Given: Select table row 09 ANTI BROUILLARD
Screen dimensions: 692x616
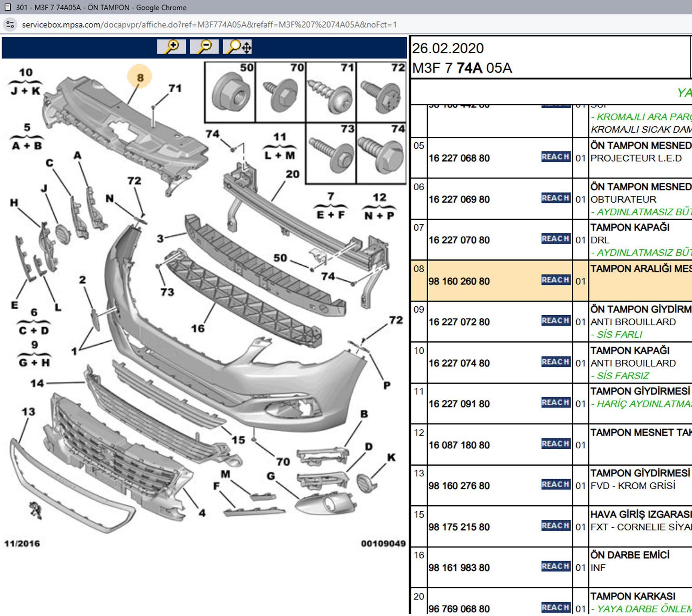Looking at the screenshot, I should 633,322.
